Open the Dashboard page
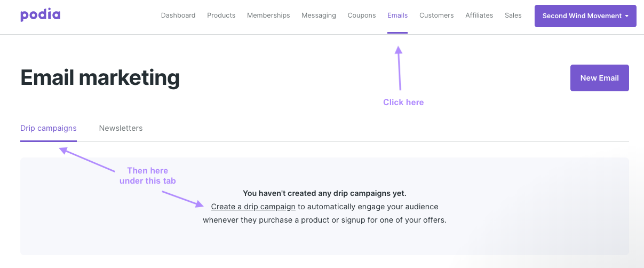This screenshot has width=644, height=268. 178,15
